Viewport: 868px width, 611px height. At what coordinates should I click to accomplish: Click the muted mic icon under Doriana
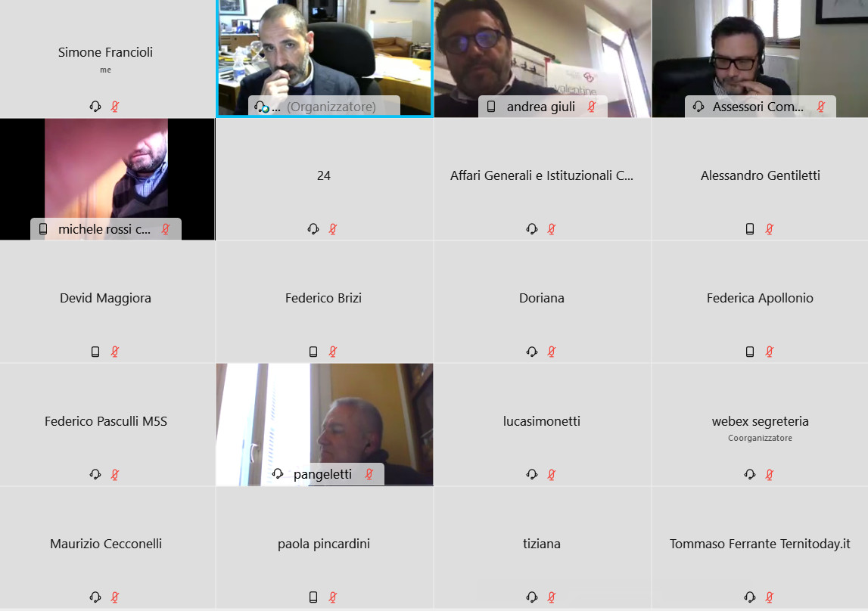pyautogui.click(x=552, y=352)
